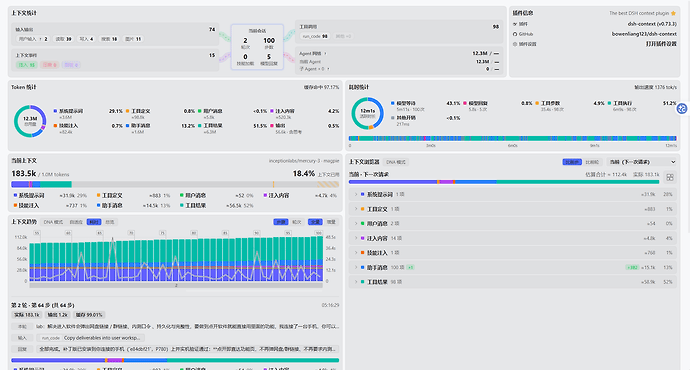Click the inceptionlabs/mercury-3 model name text
This screenshot has width=690, height=370.
pos(304,161)
